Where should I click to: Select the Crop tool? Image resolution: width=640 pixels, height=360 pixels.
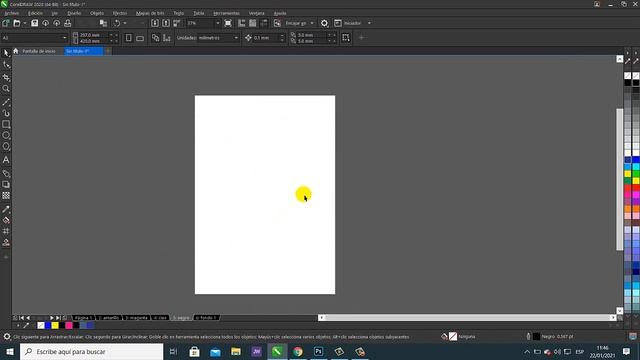click(x=6, y=77)
